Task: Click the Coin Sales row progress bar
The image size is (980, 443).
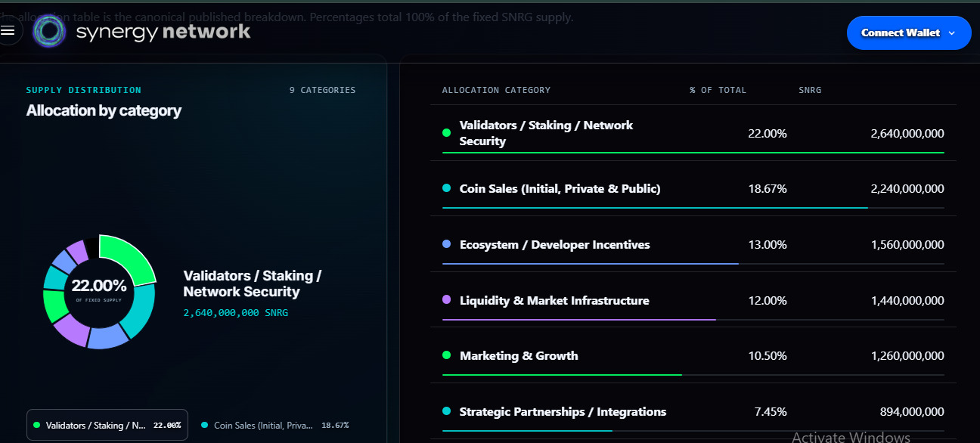Action: 693,207
